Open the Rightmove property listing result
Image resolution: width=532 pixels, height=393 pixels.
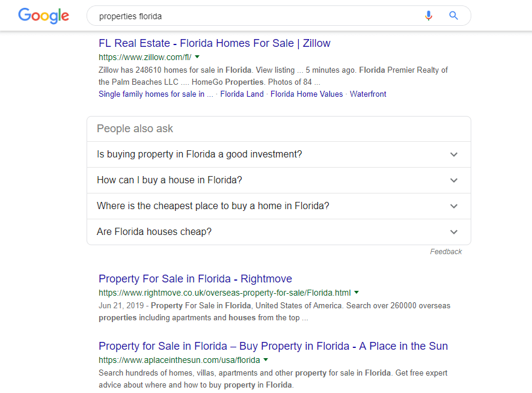point(195,279)
